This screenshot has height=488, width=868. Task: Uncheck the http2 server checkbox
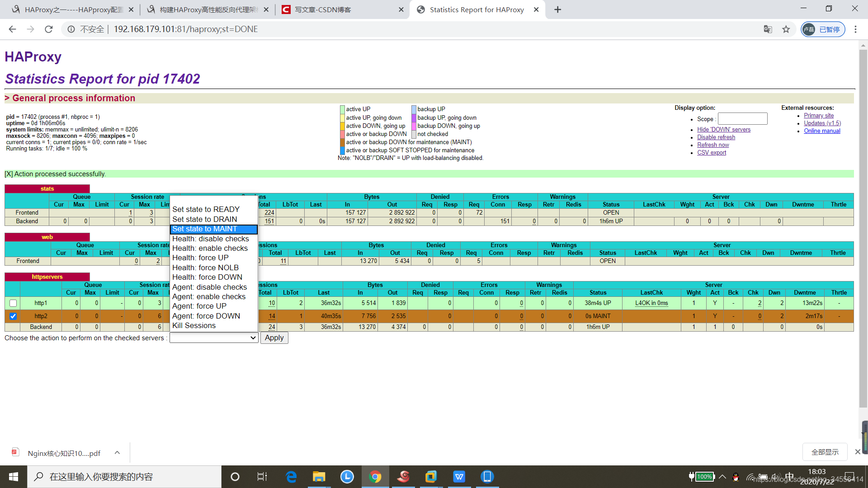(13, 316)
